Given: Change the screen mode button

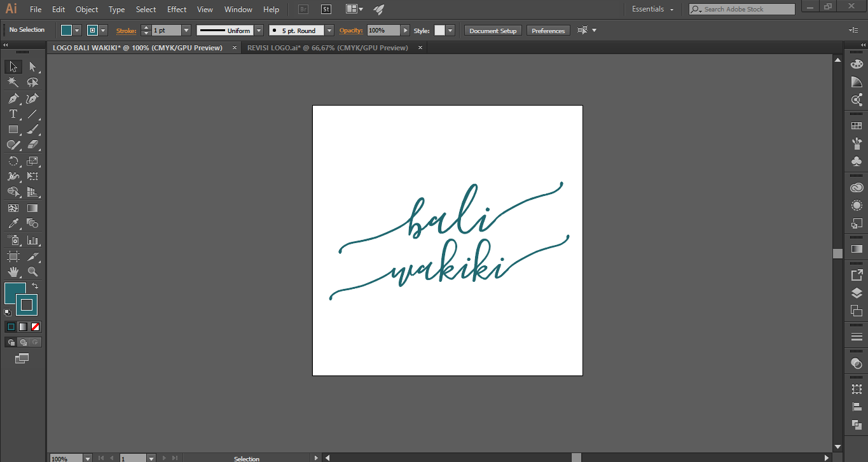Looking at the screenshot, I should (x=22, y=359).
